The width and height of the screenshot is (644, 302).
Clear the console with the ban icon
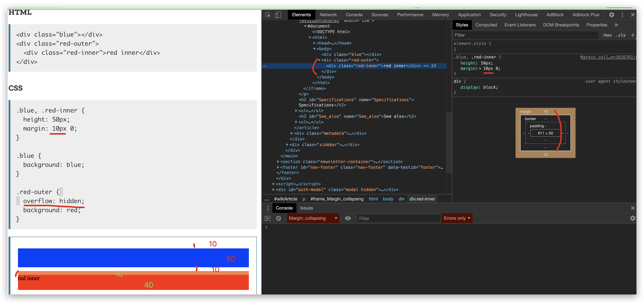[x=278, y=218]
